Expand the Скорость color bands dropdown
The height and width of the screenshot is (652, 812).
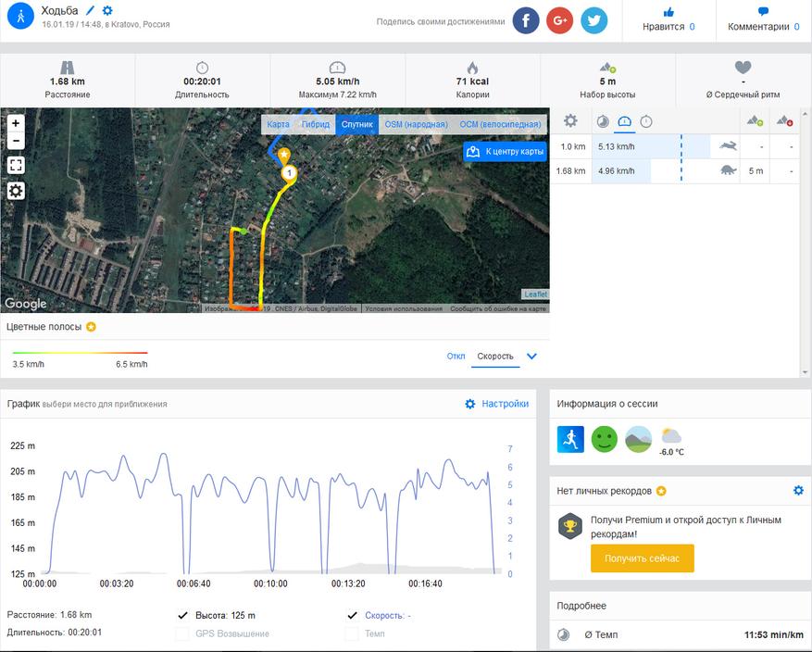click(531, 357)
